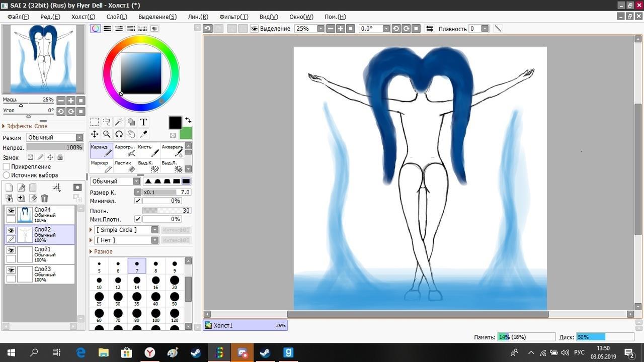Swap foreground and background colors
644x362 pixels.
click(x=188, y=120)
